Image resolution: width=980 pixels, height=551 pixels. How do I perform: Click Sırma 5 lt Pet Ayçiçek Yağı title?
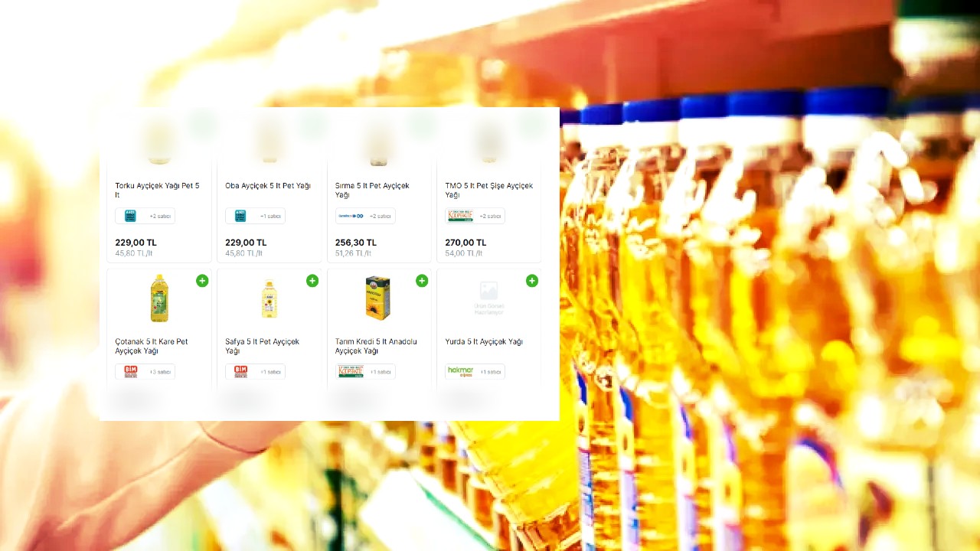(x=372, y=190)
